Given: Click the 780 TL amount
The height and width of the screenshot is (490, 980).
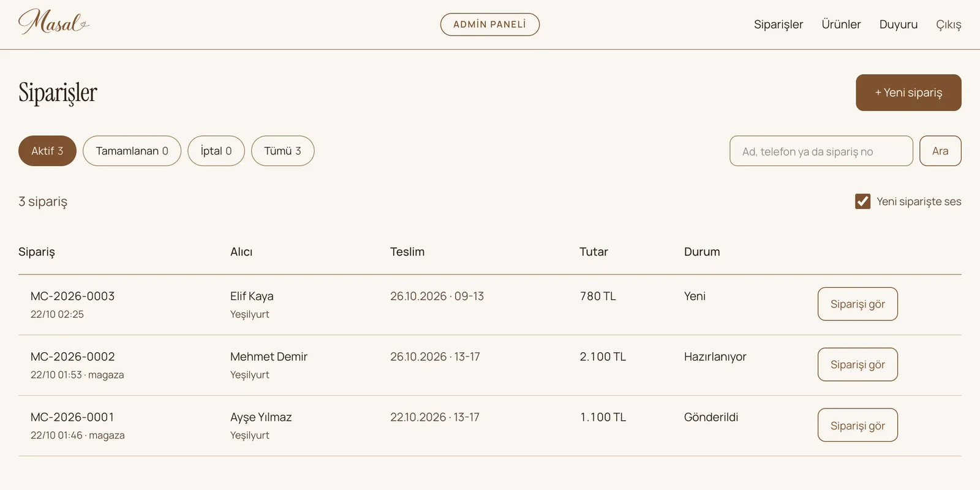Looking at the screenshot, I should coord(598,296).
